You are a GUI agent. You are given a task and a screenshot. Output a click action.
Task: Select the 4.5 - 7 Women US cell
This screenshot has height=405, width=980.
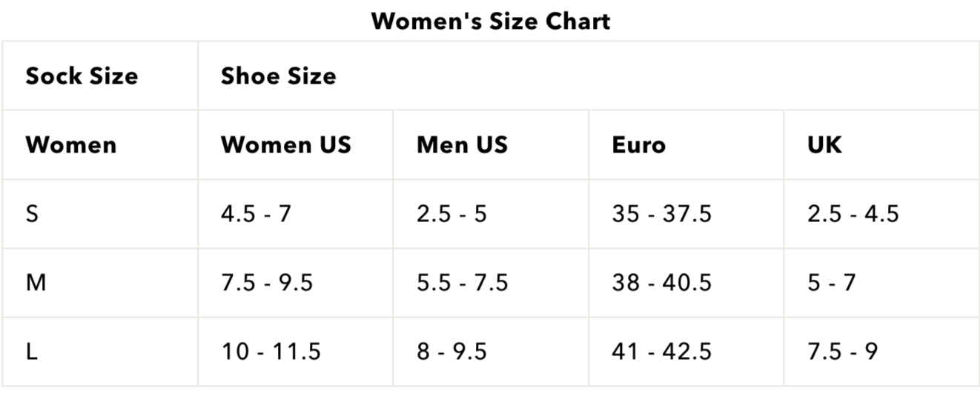256,214
